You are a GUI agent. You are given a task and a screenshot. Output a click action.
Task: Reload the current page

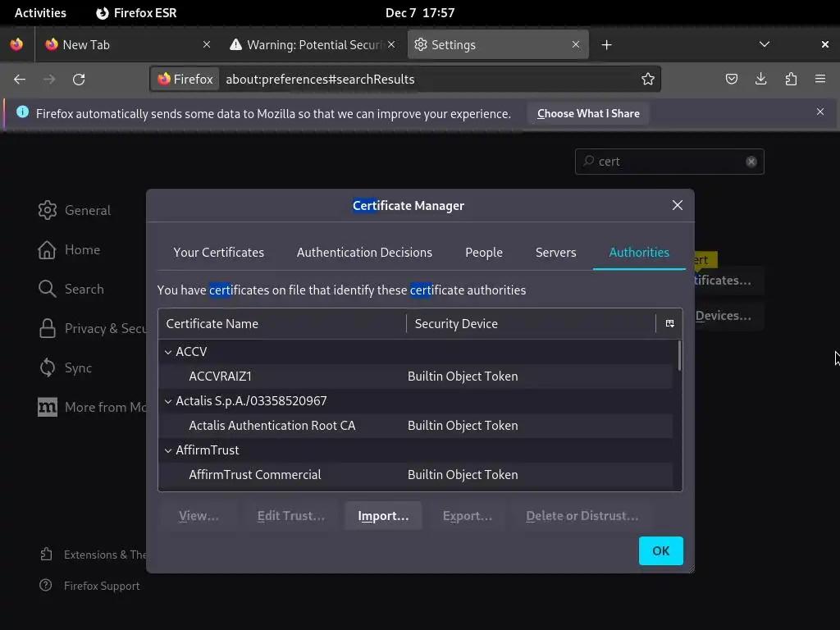click(79, 80)
